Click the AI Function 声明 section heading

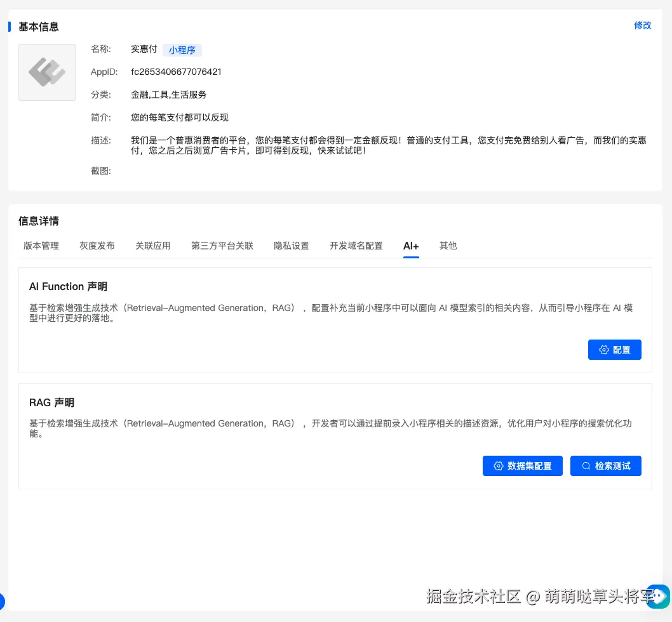(68, 286)
